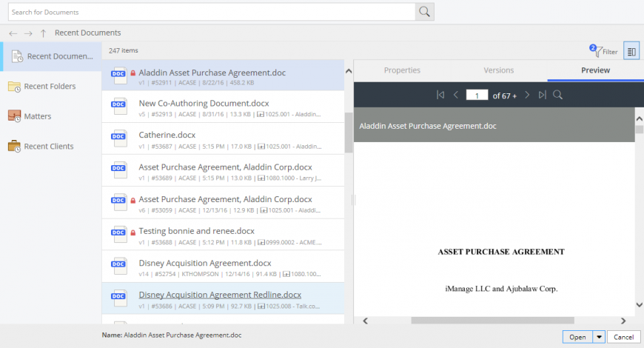The image size is (644, 348).
Task: Click the Recent Documents breadcrumb
Action: click(87, 33)
